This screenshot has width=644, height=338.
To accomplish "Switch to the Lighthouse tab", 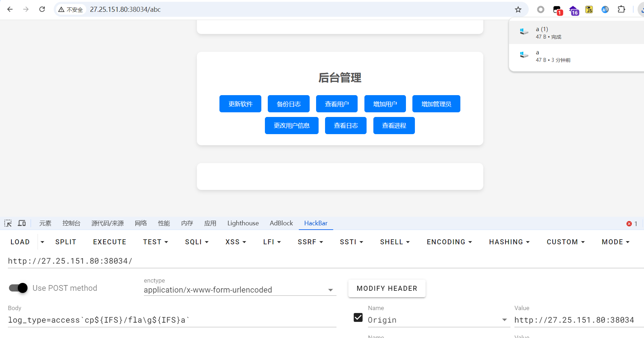I will (243, 223).
